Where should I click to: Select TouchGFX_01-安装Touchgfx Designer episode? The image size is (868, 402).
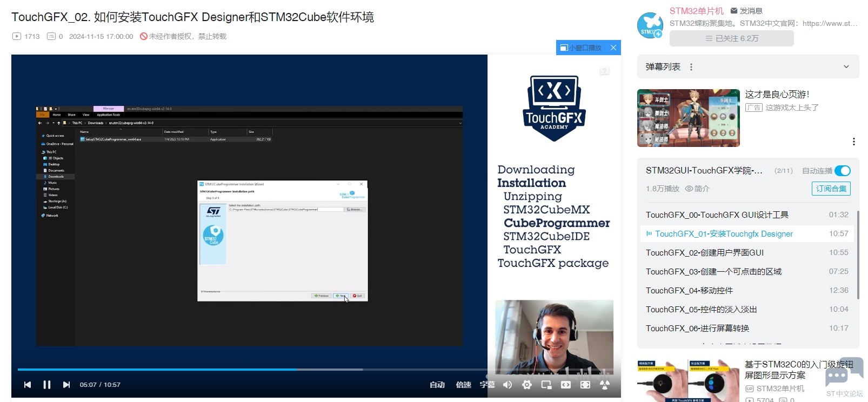tap(746, 233)
